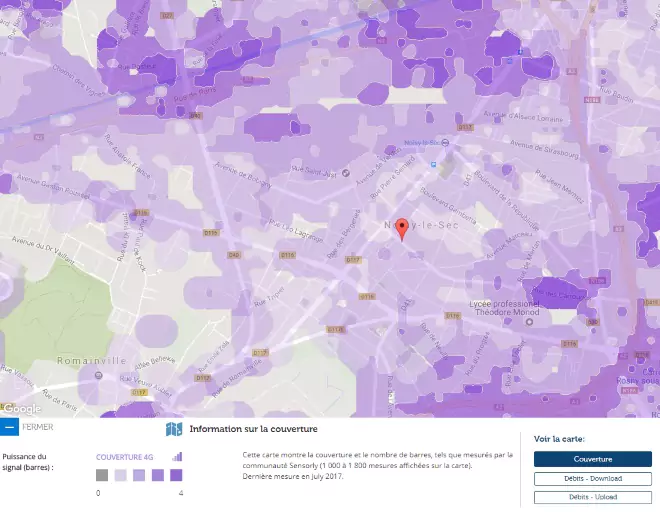
Task: Click the red location pin on Noisy-le-Sec
Action: pos(402,230)
